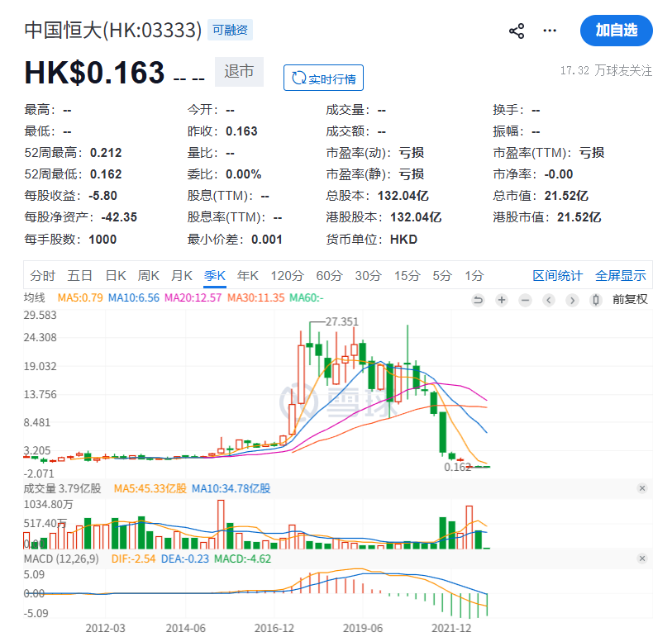Viewport: 672px width, 637px height.
Task: Switch to the 5分 chart tab
Action: click(442, 275)
